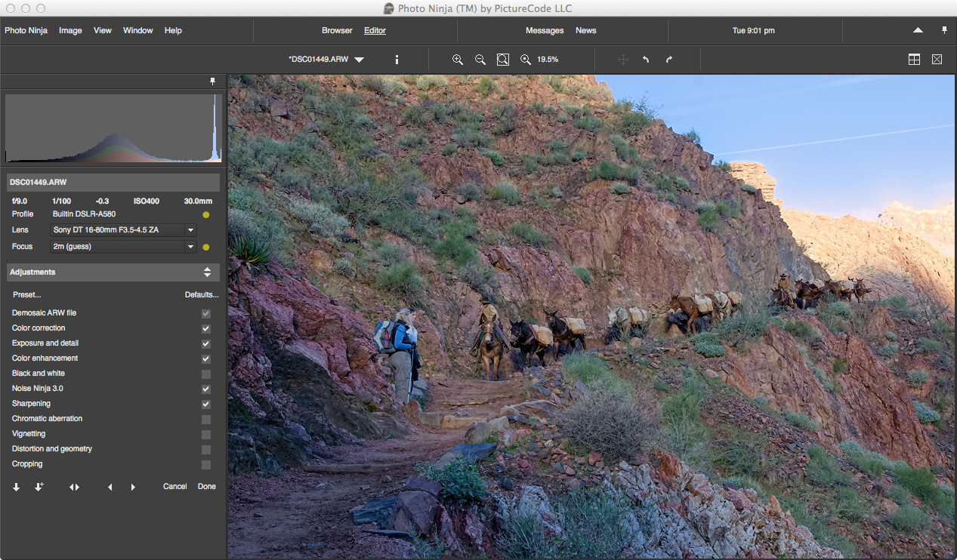Click the pin icon above the histogram
This screenshot has height=560, width=957.
point(212,82)
